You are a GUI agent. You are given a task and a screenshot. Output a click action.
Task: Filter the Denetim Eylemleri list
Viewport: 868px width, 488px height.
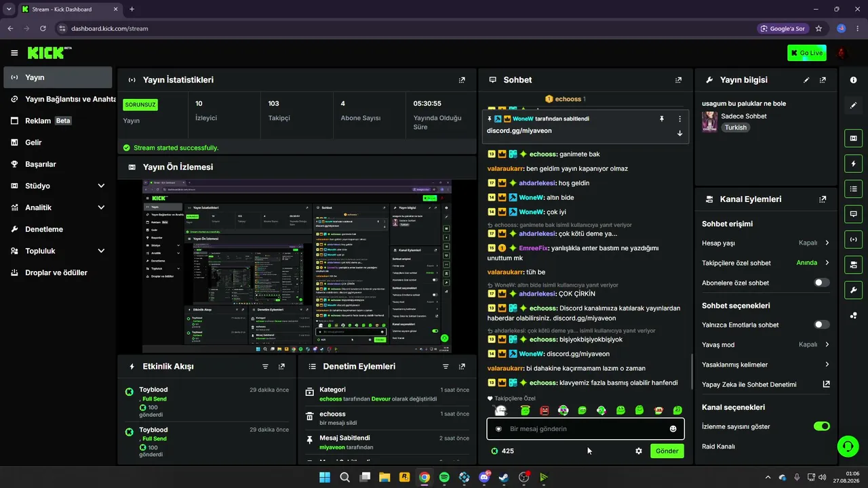[x=446, y=367]
